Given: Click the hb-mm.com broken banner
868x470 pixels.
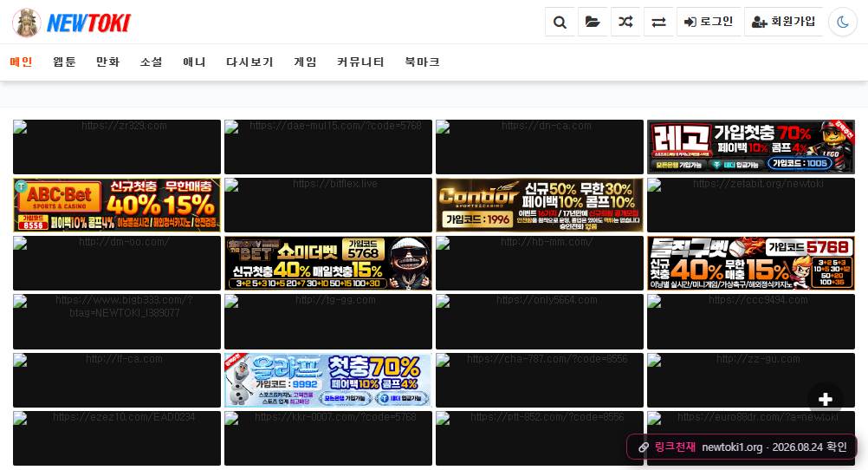Looking at the screenshot, I should click(539, 264).
